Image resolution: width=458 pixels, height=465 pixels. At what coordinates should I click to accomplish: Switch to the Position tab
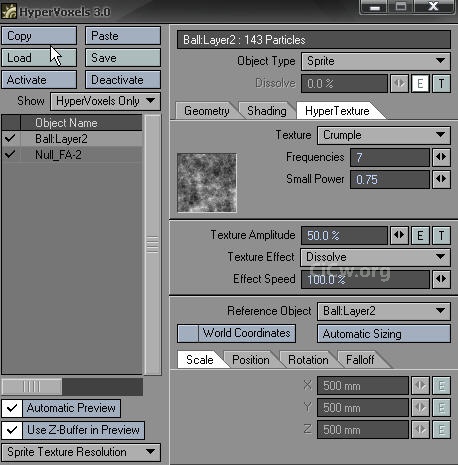251,360
